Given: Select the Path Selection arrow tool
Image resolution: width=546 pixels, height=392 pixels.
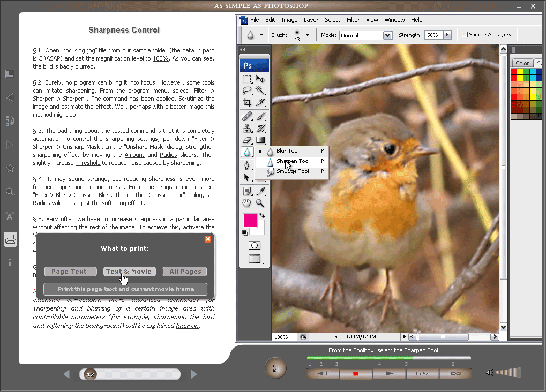Looking at the screenshot, I should point(247,177).
